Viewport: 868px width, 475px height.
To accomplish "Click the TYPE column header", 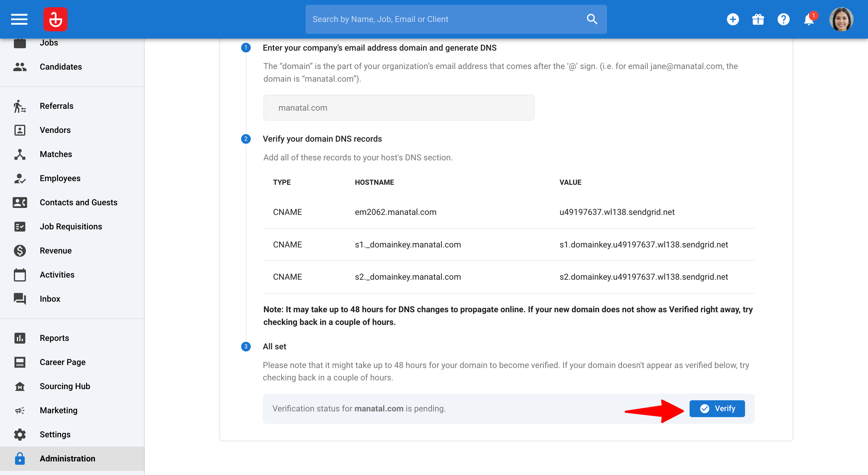I will (x=282, y=182).
